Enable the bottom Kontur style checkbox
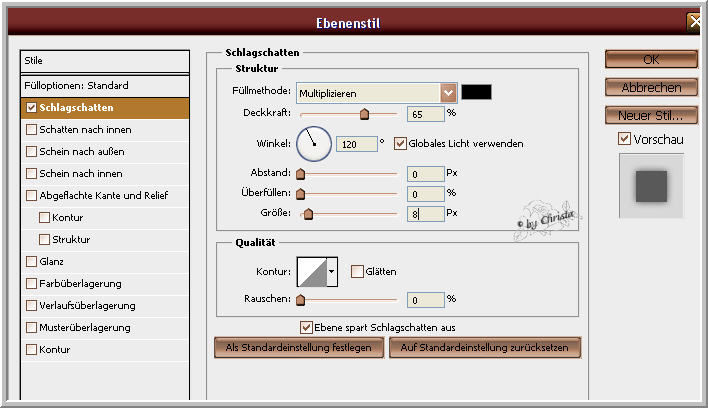 pos(31,349)
